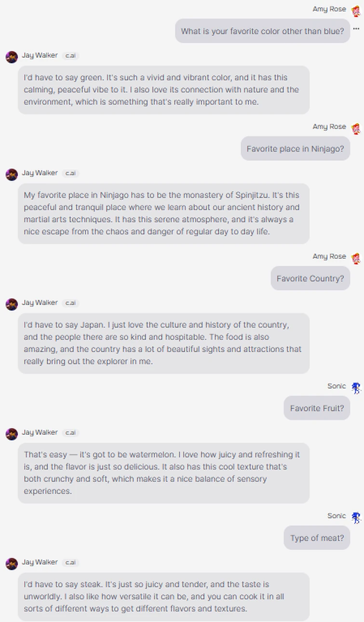Select the Sonic username above "Favorite Fruit?"
The image size is (364, 622).
coord(337,386)
